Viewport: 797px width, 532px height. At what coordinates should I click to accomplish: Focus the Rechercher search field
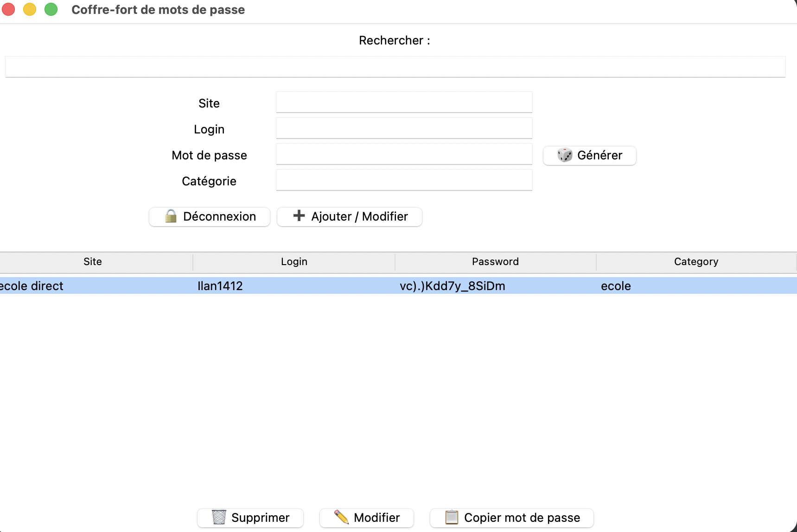pyautogui.click(x=395, y=67)
